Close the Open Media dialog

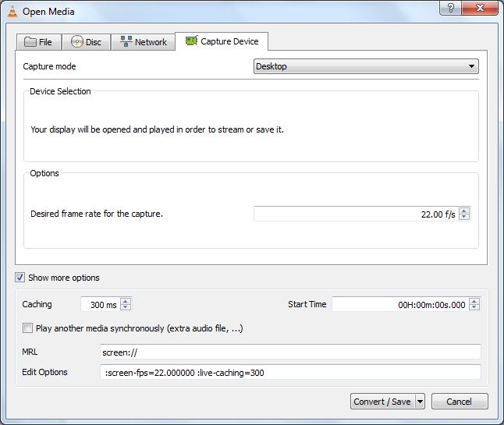[480, 8]
